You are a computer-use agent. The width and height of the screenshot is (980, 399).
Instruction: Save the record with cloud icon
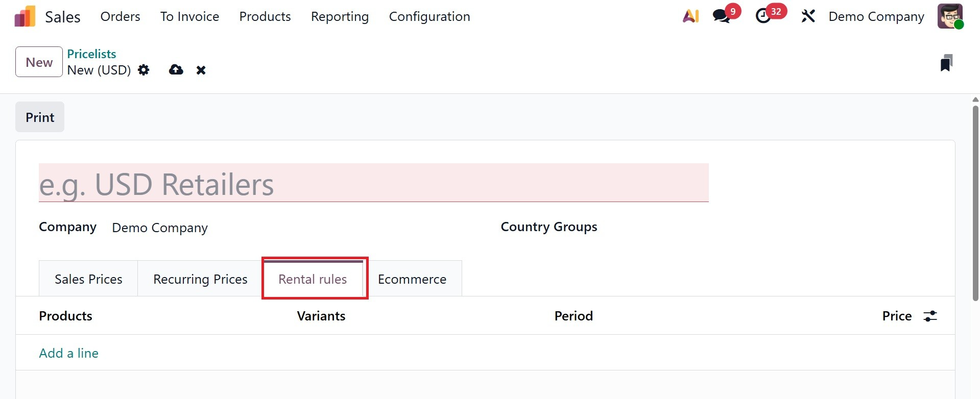pyautogui.click(x=176, y=70)
